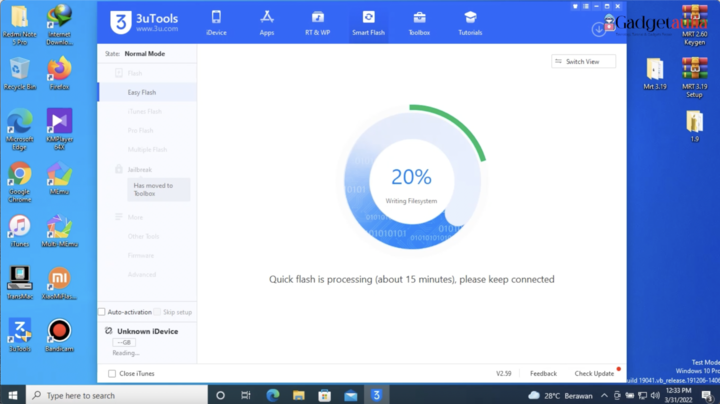Open the Windows Start menu
The height and width of the screenshot is (404, 720).
coord(13,395)
